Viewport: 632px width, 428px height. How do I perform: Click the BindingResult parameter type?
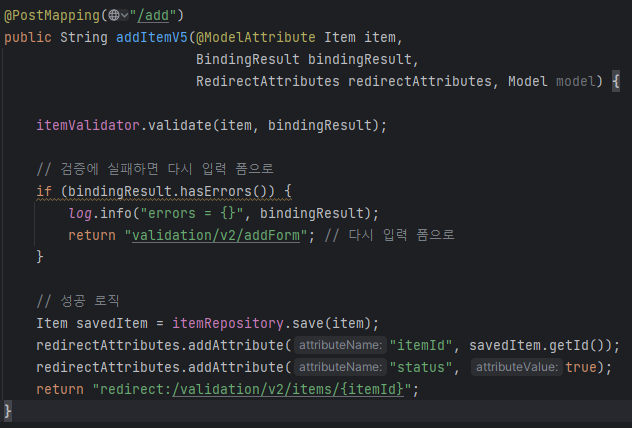248,59
